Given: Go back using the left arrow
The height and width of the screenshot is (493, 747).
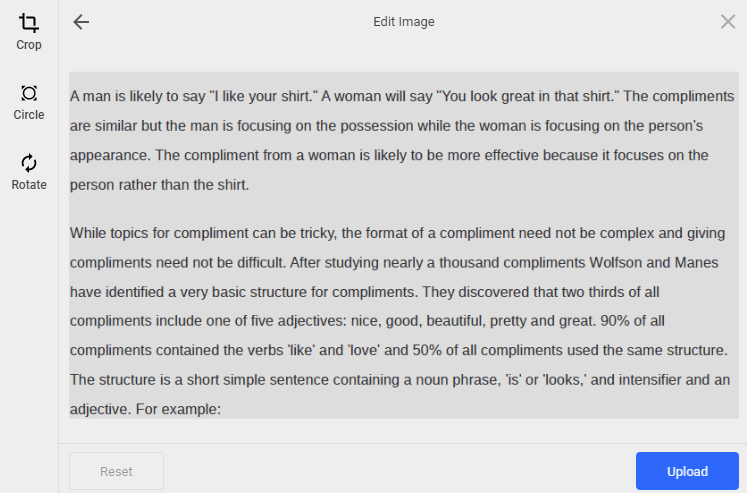Looking at the screenshot, I should [x=81, y=22].
